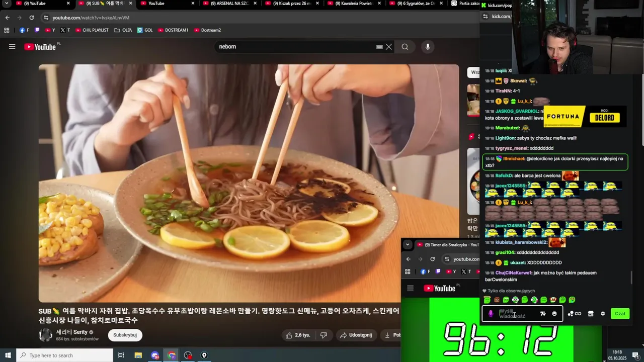Open the notifications center icon
The image size is (644, 362).
coord(636,355)
